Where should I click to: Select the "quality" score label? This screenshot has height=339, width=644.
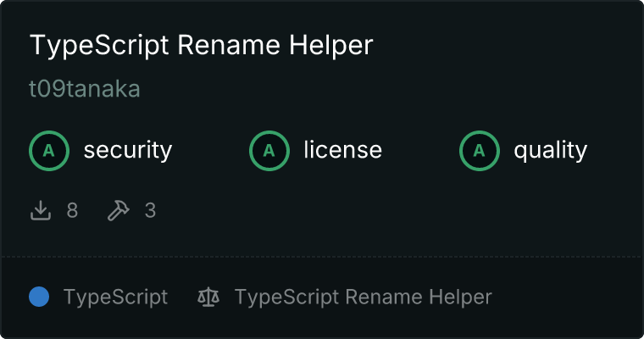click(550, 151)
